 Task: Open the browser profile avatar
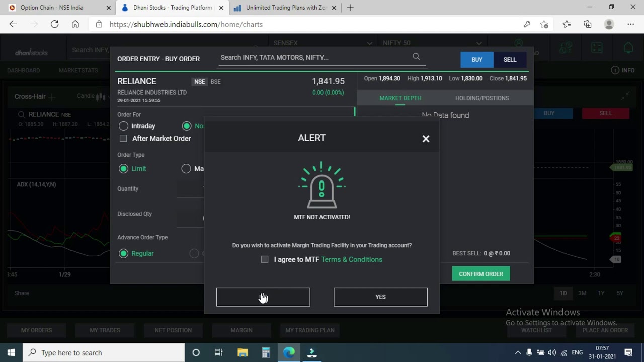(609, 24)
